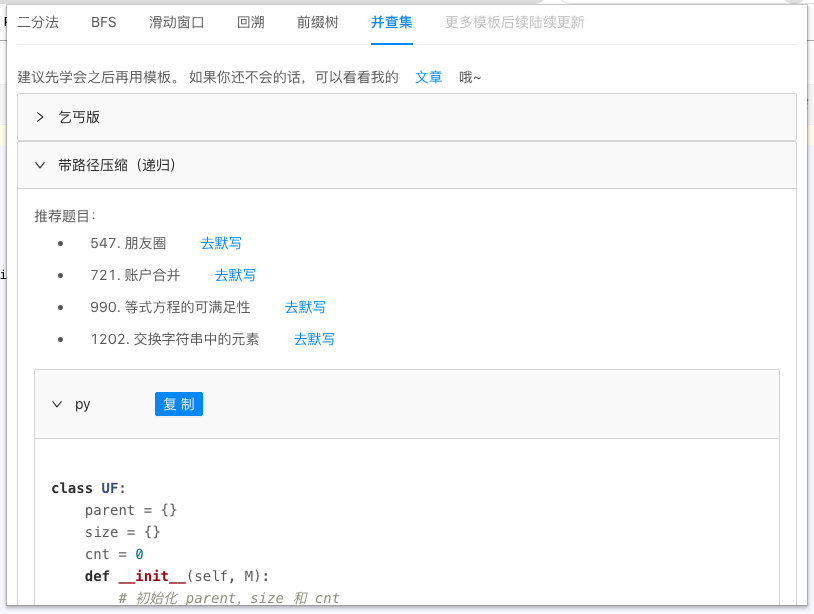814x614 pixels.
Task: Open 去默写 for 721. 账户合并
Action: (x=235, y=275)
